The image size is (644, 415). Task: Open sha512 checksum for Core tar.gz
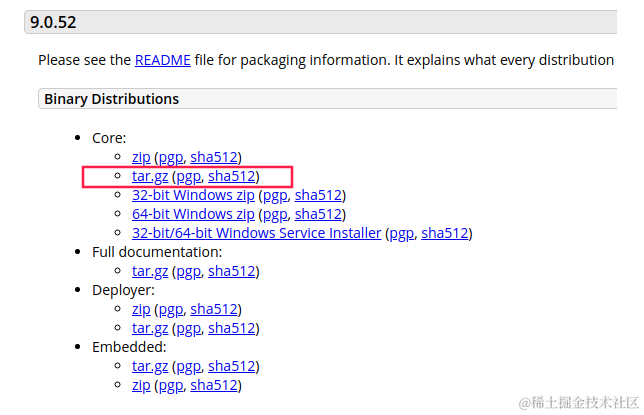232,176
